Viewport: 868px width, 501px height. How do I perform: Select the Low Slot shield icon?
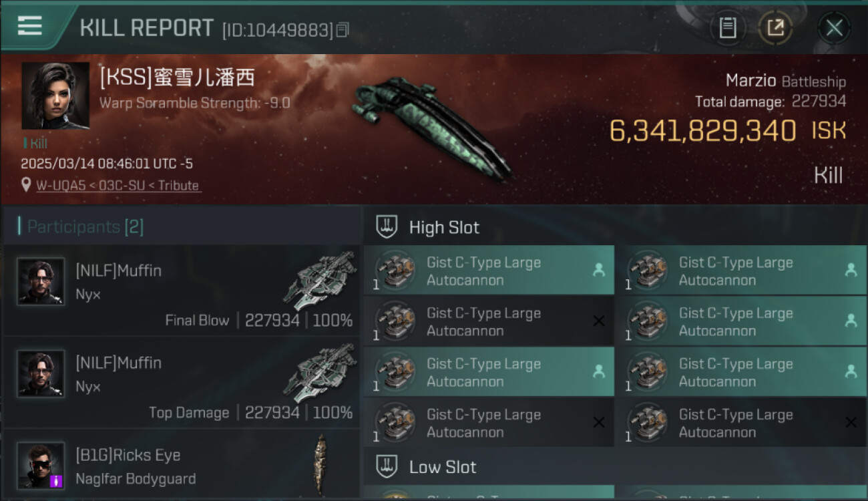click(x=387, y=467)
